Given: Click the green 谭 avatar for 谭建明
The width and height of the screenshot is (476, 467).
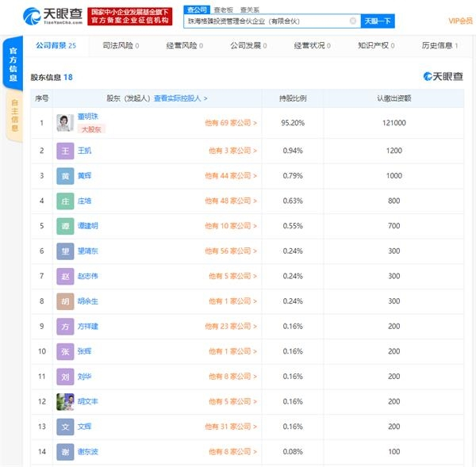Looking at the screenshot, I should pyautogui.click(x=65, y=226).
